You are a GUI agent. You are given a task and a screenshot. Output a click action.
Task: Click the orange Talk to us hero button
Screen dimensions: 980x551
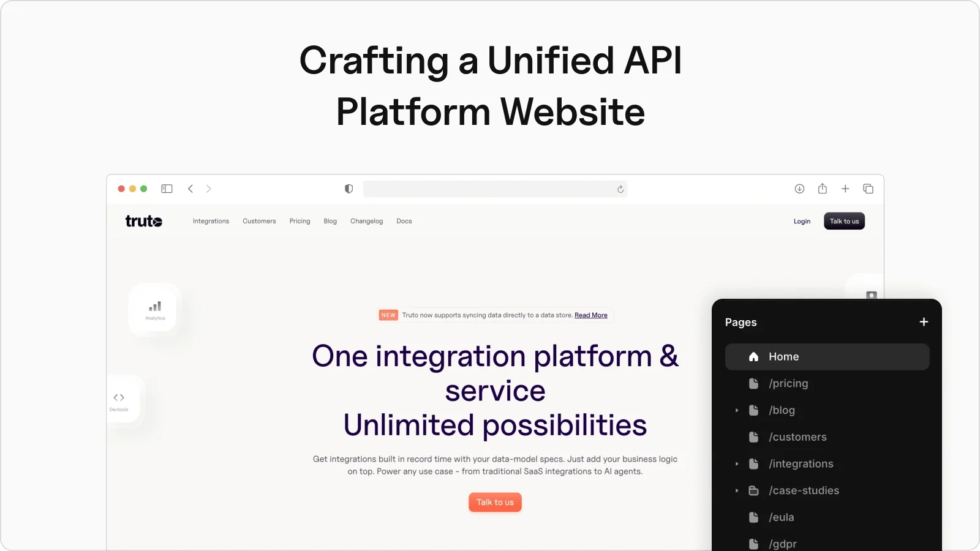pyautogui.click(x=495, y=502)
